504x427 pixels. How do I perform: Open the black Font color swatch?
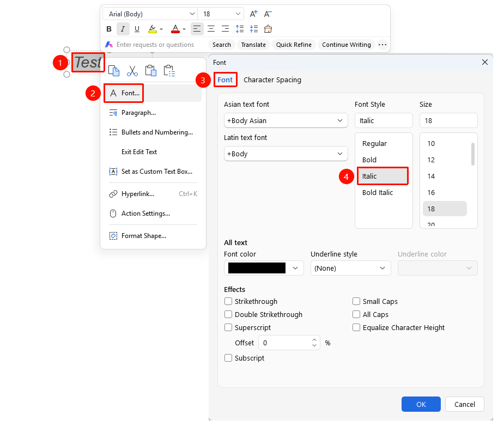pos(264,268)
